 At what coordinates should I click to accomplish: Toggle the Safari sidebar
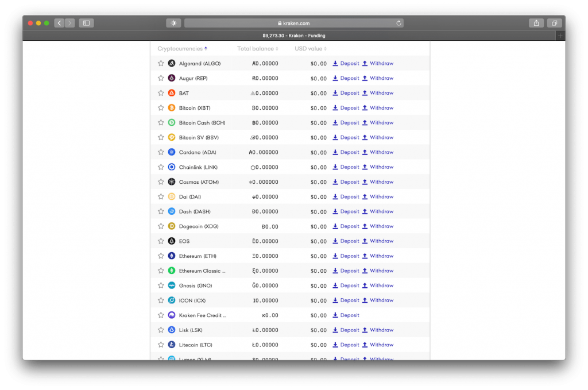(86, 23)
